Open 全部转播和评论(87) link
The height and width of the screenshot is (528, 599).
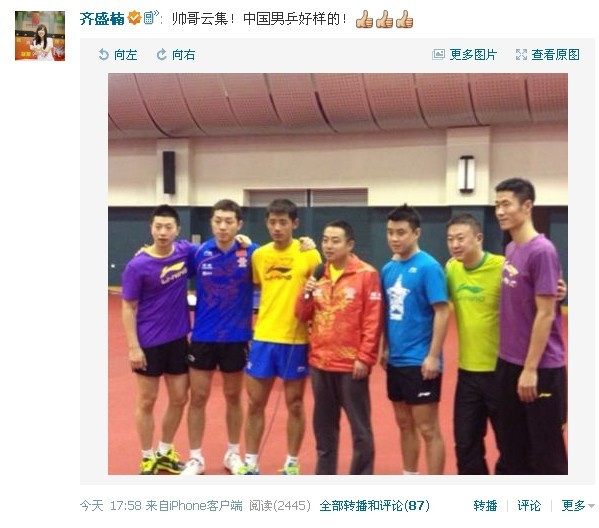(x=374, y=506)
